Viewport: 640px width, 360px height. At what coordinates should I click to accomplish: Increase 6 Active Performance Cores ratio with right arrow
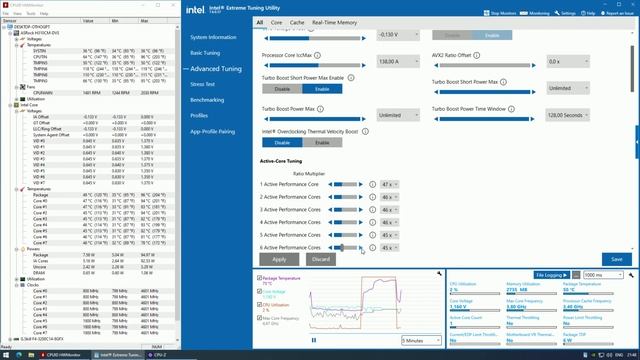(x=360, y=248)
